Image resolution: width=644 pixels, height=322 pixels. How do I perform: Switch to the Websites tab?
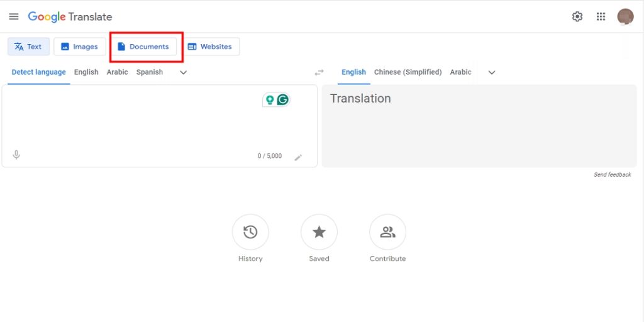point(210,47)
